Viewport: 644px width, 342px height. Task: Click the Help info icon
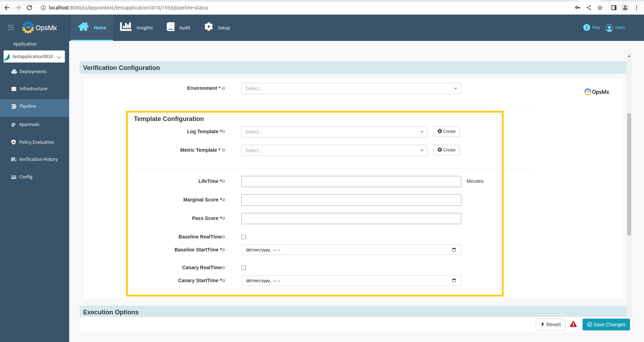586,28
